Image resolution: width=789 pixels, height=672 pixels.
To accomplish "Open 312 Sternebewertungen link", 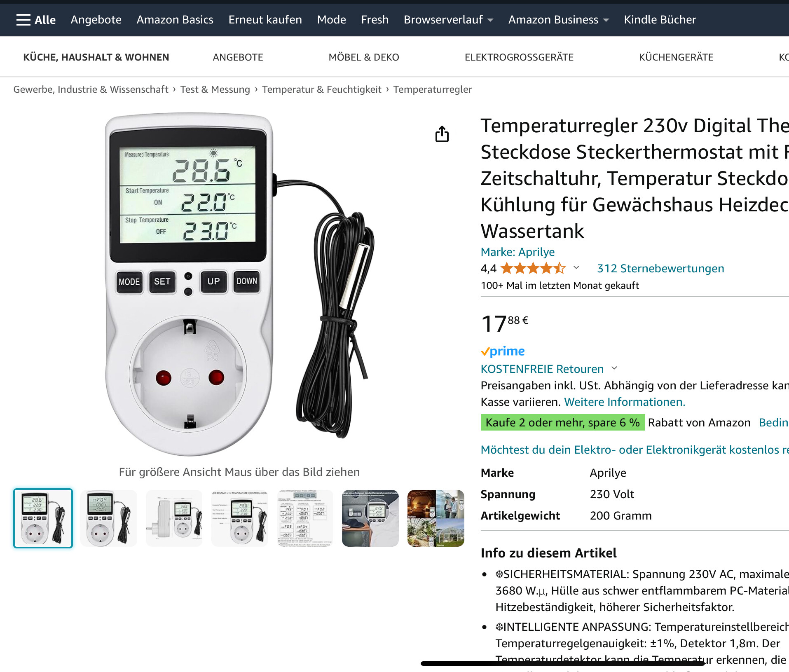I will 660,269.
